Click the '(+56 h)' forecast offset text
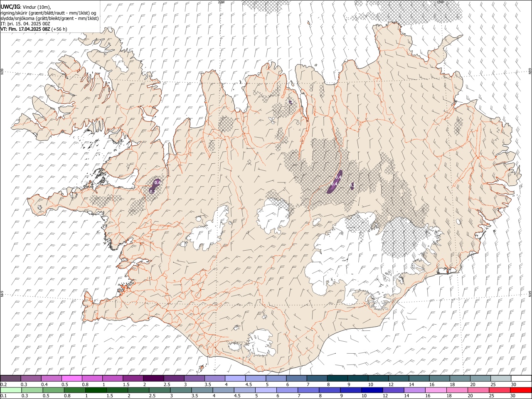The image size is (532, 399). tap(59, 29)
